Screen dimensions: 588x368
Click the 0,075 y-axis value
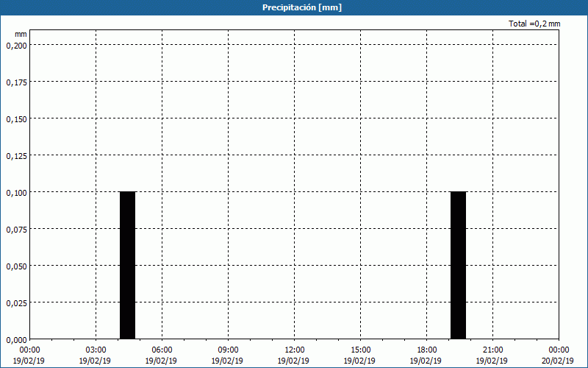click(16, 230)
